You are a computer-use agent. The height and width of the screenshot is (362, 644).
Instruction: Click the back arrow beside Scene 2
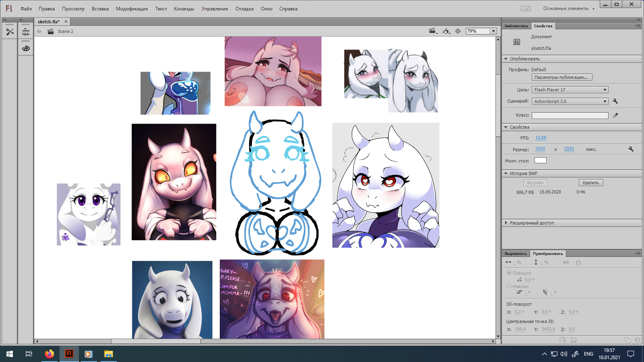39,31
